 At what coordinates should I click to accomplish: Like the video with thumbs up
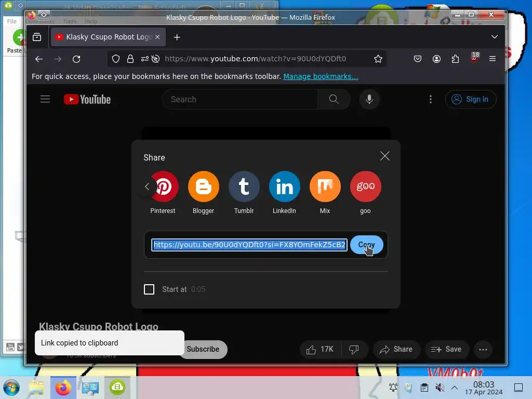[x=320, y=350]
